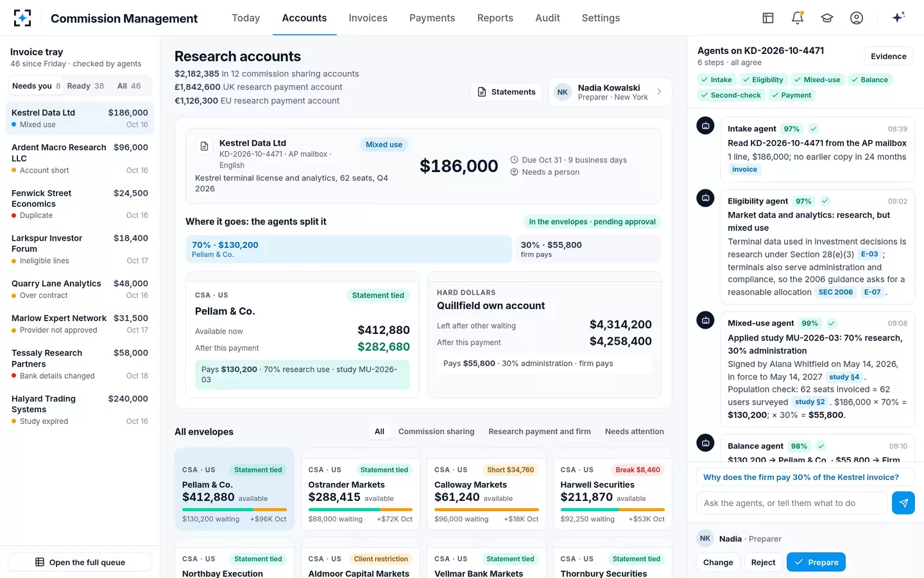Toggle the Balance step chip

(869, 80)
